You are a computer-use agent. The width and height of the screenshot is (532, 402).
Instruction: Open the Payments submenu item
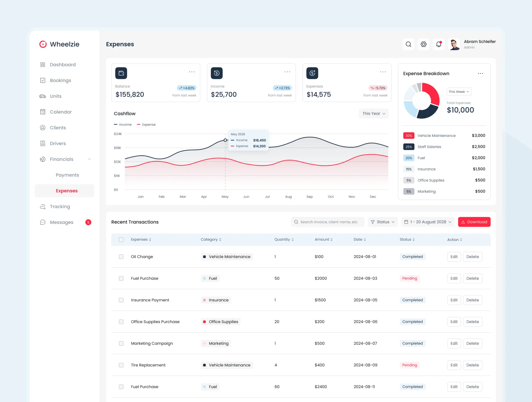click(67, 175)
